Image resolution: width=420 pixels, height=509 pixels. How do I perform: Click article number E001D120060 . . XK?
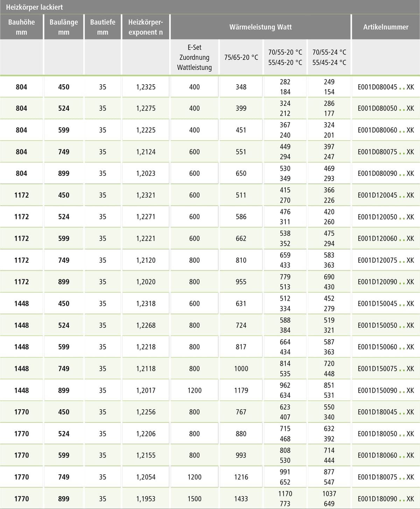tap(386, 239)
